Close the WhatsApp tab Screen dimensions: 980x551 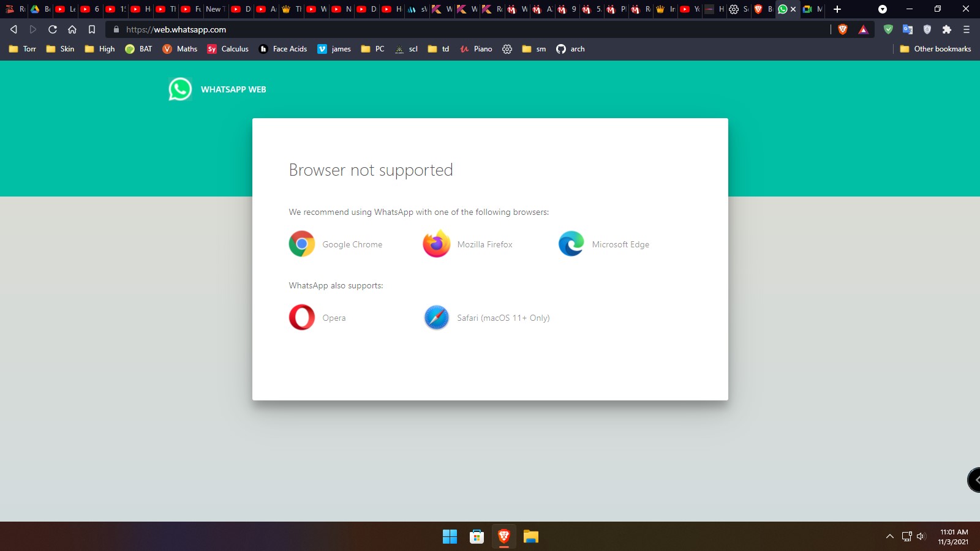click(793, 9)
